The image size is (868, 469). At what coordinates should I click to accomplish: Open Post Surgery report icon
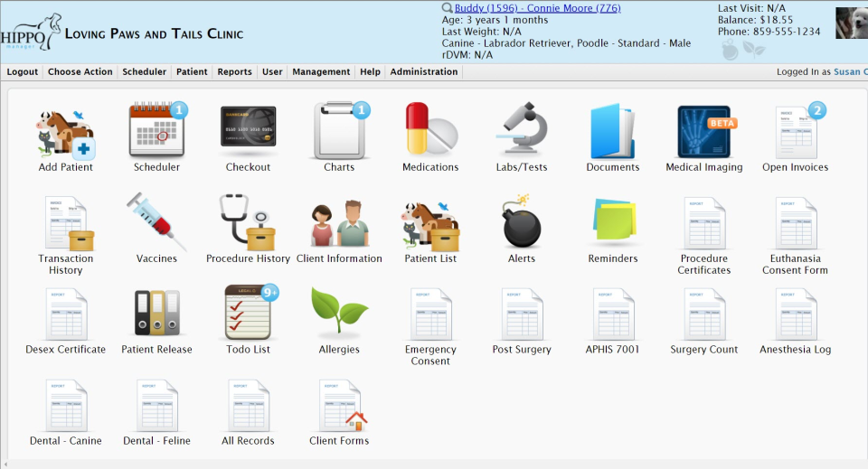tap(522, 314)
